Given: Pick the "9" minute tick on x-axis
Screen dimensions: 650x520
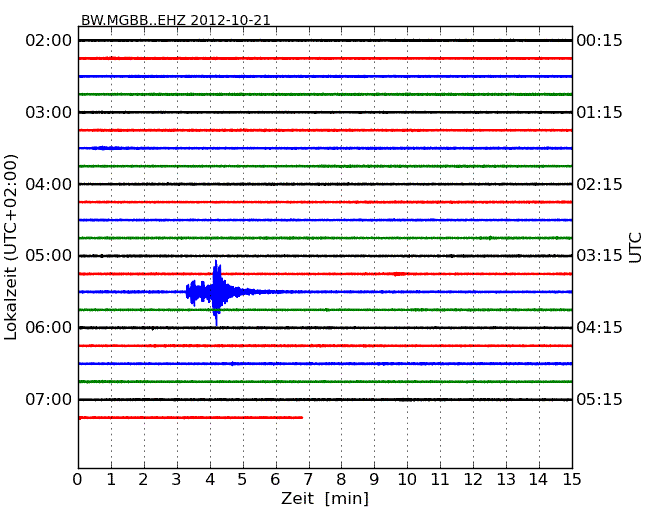Looking at the screenshot, I should tap(374, 479).
